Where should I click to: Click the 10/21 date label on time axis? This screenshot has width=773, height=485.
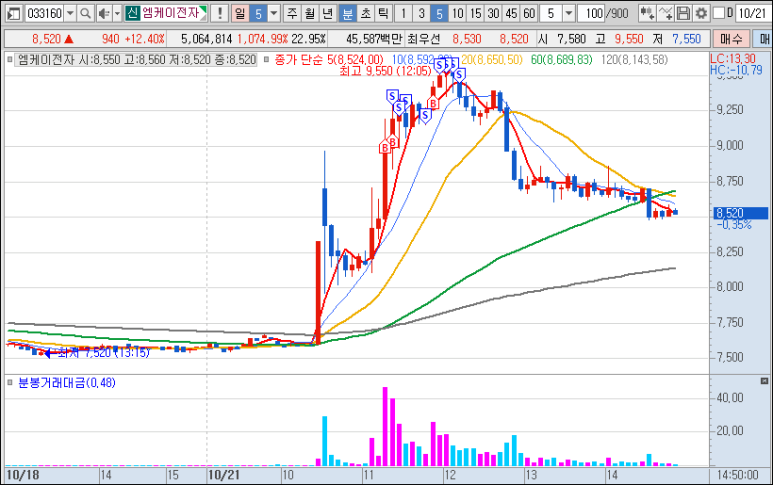223,475
